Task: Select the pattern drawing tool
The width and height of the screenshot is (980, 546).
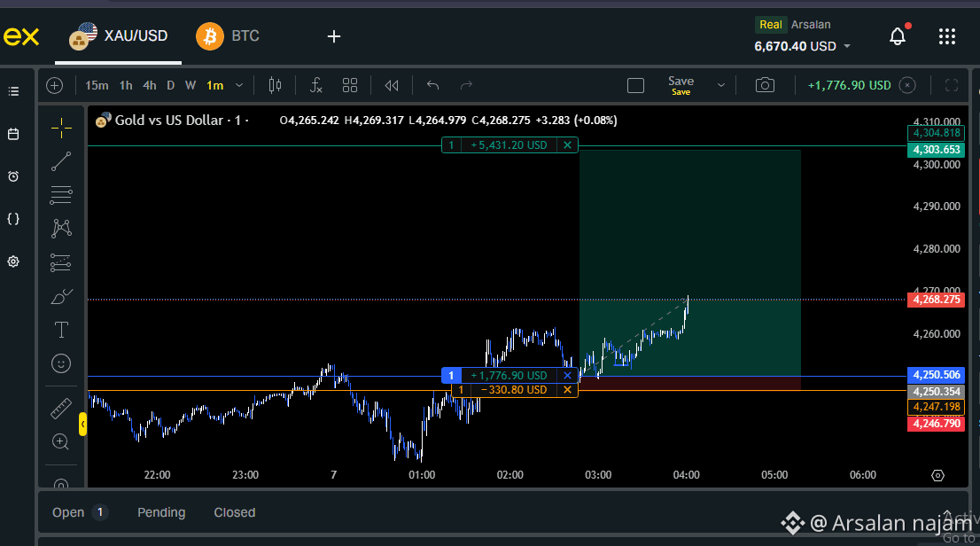Action: 61,229
